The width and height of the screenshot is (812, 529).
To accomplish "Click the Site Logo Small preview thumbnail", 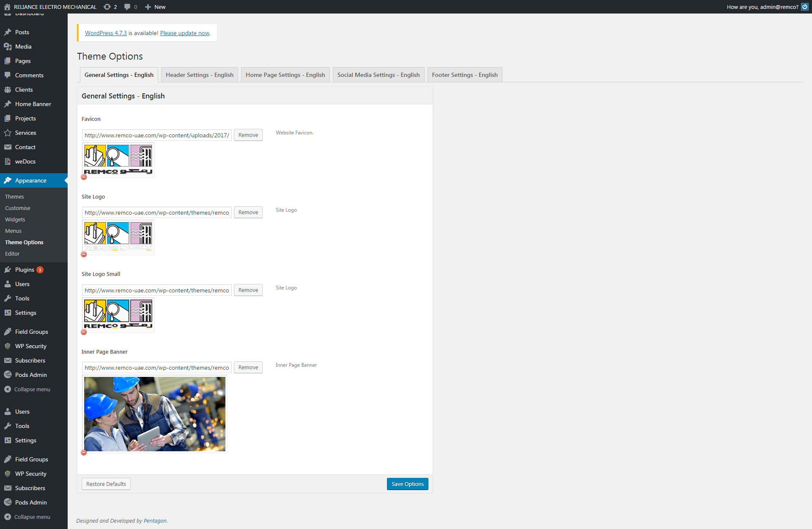I will pyautogui.click(x=118, y=315).
